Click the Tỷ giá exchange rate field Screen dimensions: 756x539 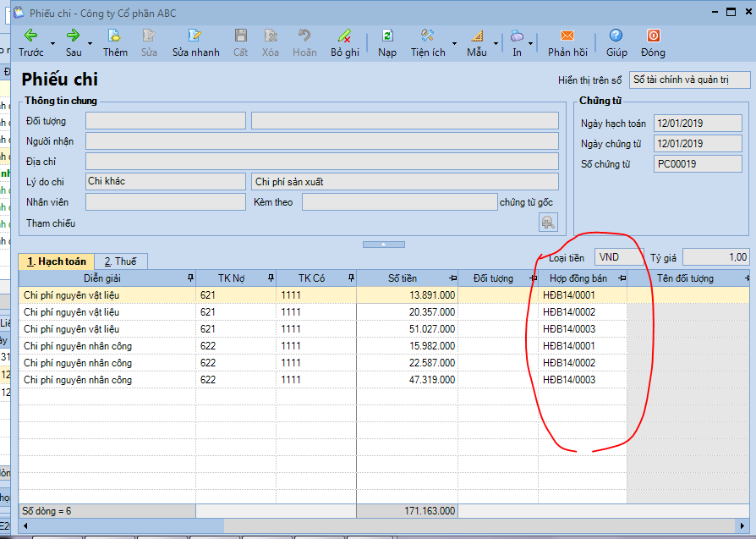click(x=716, y=257)
